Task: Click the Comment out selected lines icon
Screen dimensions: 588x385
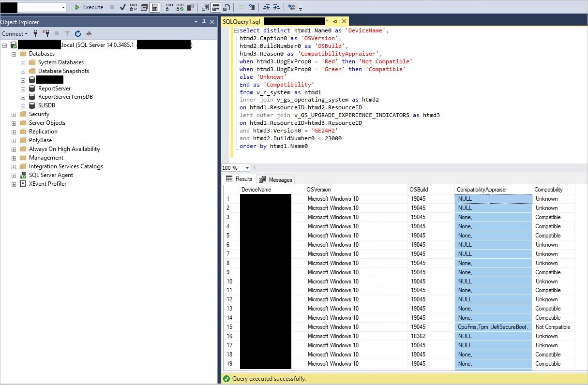Action: (241, 7)
